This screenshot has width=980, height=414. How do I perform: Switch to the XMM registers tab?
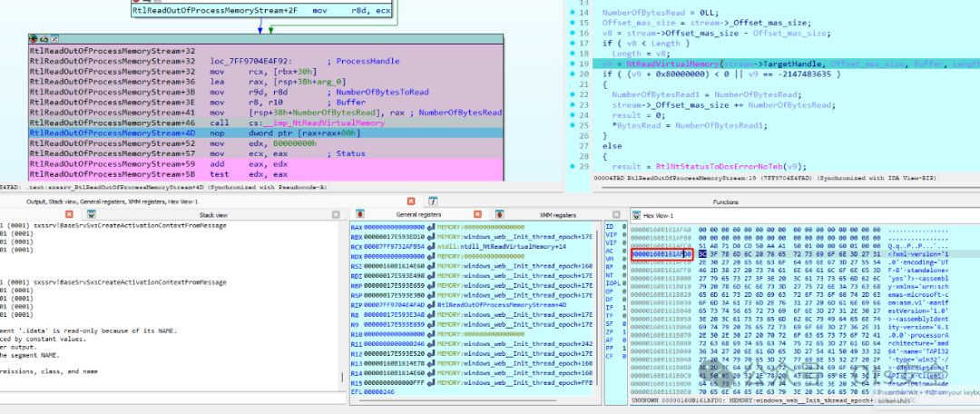coord(557,214)
